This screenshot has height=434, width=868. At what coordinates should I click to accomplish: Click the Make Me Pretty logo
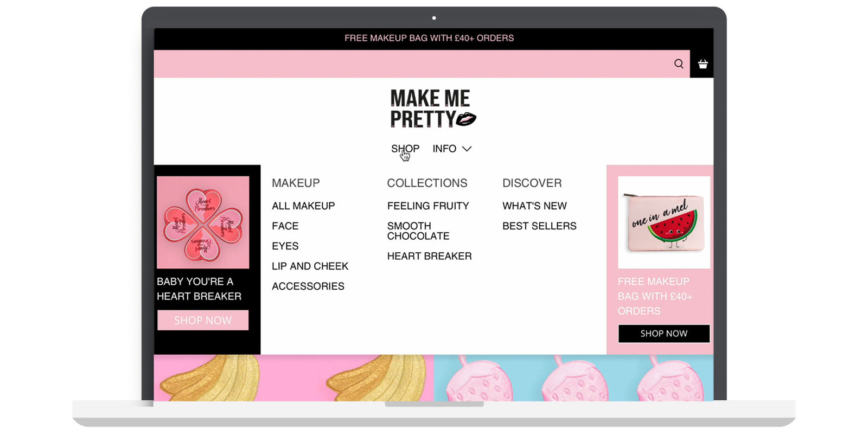[432, 109]
